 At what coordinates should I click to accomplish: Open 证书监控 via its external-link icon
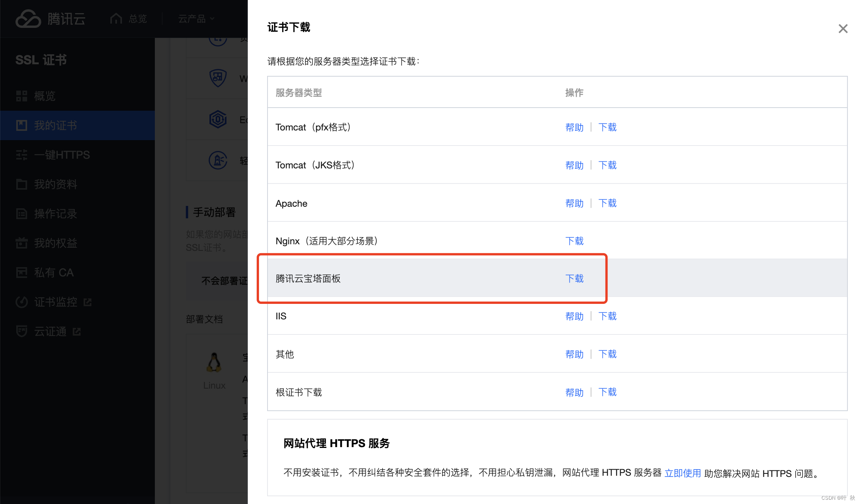(88, 302)
